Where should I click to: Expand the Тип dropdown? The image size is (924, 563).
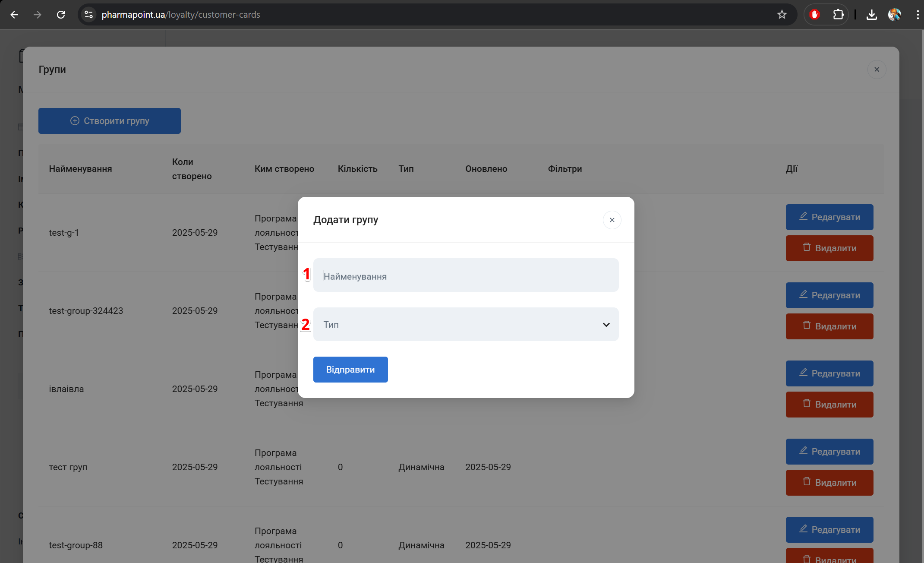coord(465,324)
